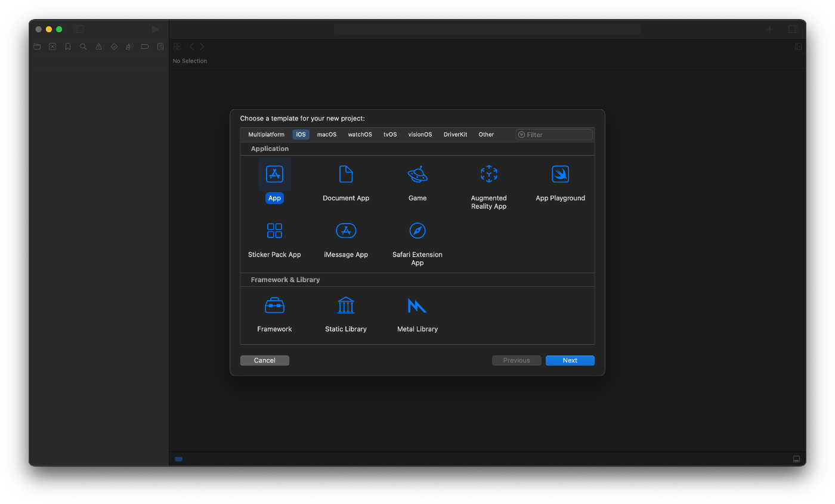Screen dimensions: 835x504
Task: Select the App Playground swift icon
Action: pos(561,174)
